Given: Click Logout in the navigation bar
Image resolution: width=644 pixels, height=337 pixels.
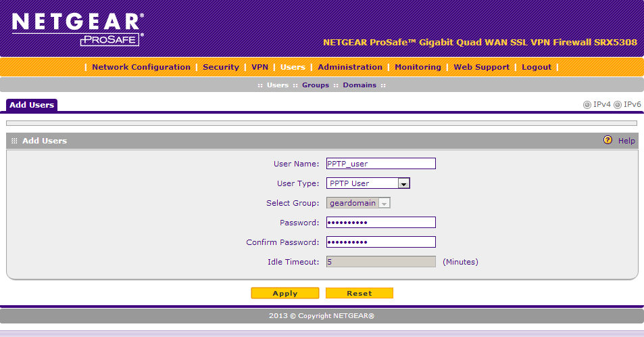Looking at the screenshot, I should tap(537, 67).
